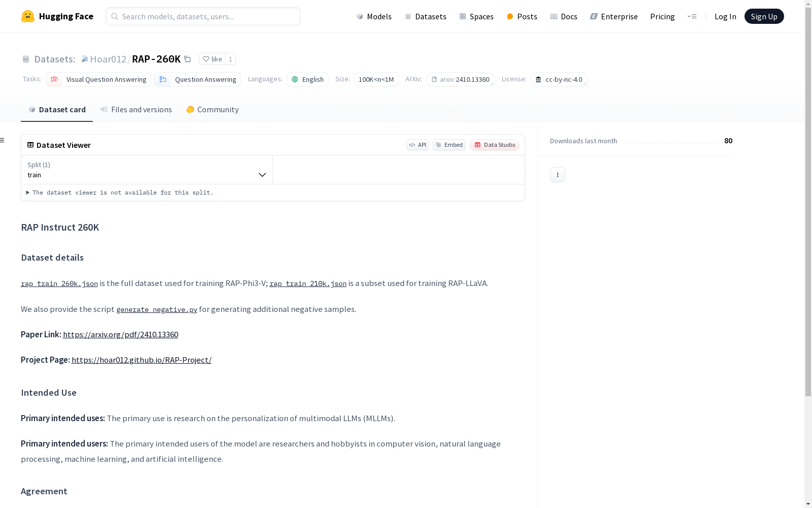Click the Log In link
Viewport: 812px width, 508px height.
(x=725, y=16)
